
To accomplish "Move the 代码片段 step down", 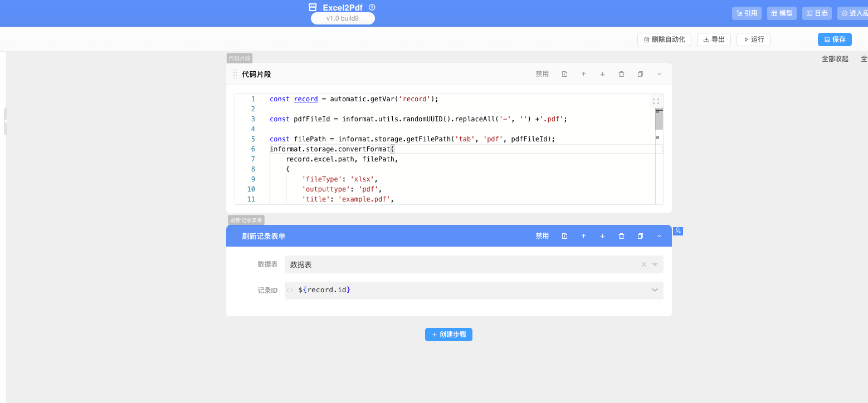I will (x=602, y=74).
